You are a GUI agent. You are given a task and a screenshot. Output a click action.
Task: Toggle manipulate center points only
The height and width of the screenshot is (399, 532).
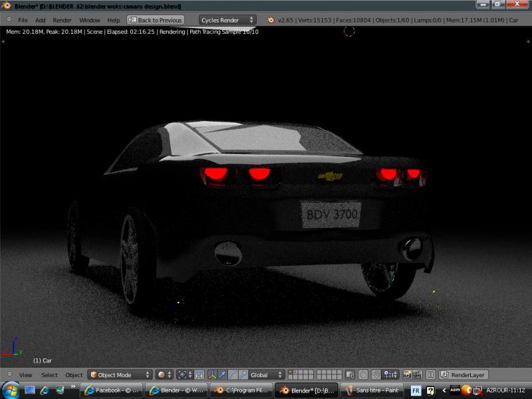[199, 374]
